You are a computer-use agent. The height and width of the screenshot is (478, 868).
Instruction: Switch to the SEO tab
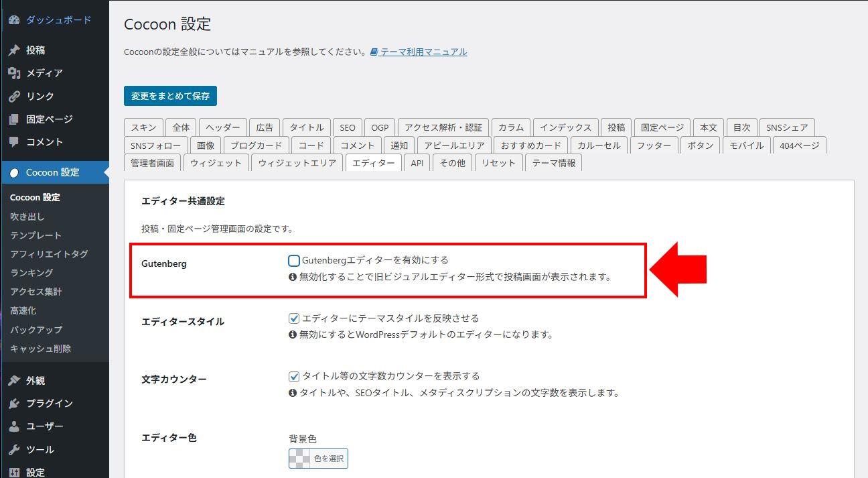(348, 127)
